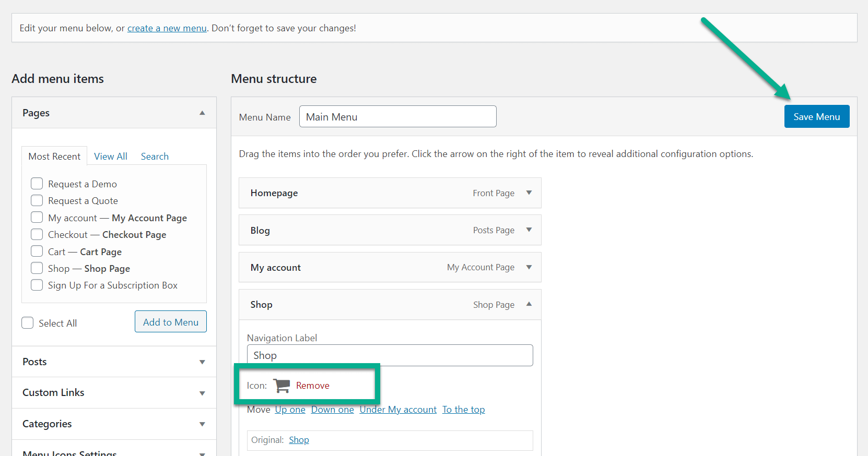Click the Save Menu button
This screenshot has height=456, width=868.
pyautogui.click(x=816, y=117)
